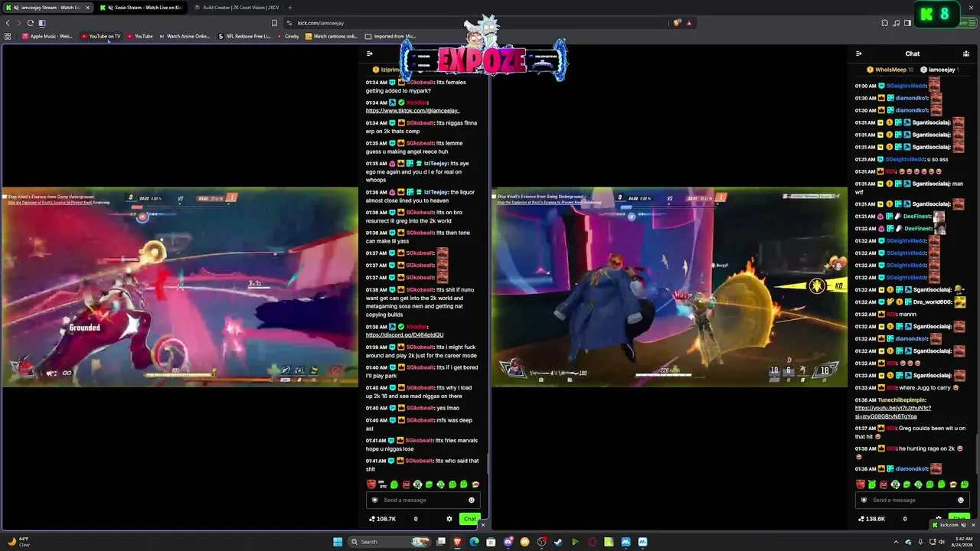This screenshot has height=551, width=980.
Task: Open the browser apps grid icon
Action: [8, 36]
